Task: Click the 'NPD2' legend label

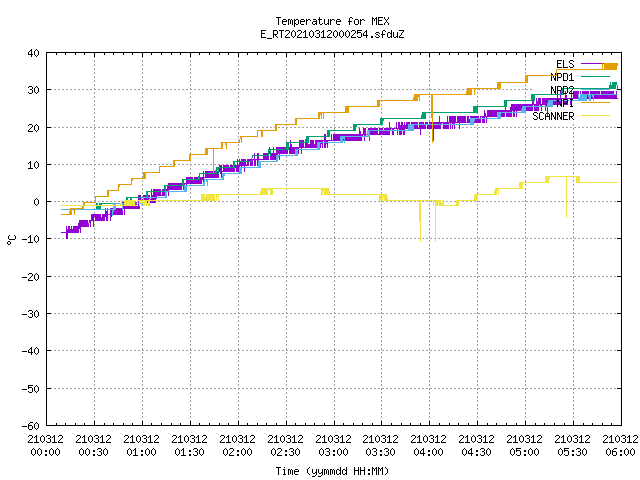Action: [x=562, y=90]
